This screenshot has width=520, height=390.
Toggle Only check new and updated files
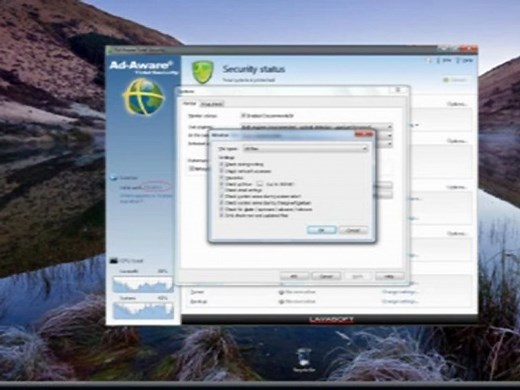tap(221, 216)
